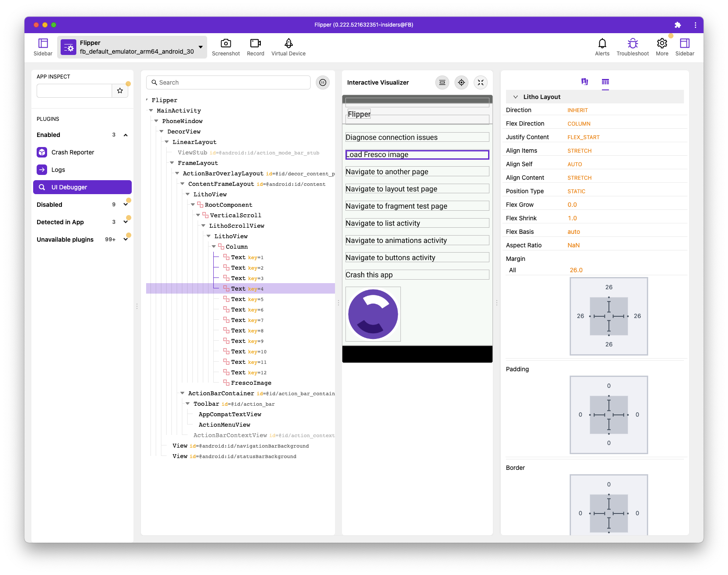The width and height of the screenshot is (728, 575).
Task: Select Text key=1 tree row
Action: click(240, 257)
